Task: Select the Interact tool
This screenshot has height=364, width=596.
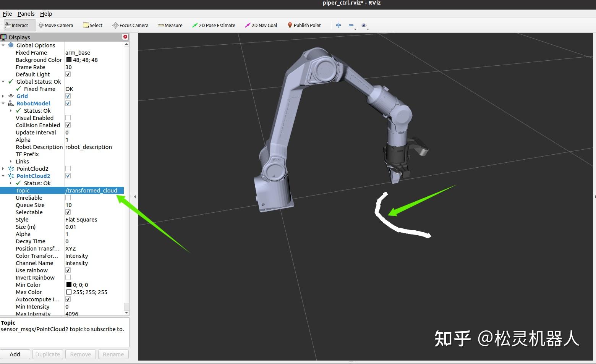Action: pyautogui.click(x=20, y=25)
